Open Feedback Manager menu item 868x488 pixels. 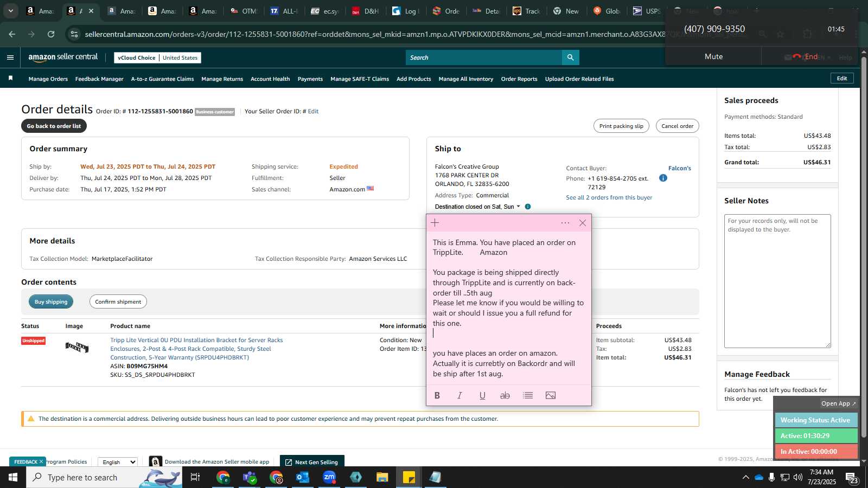(99, 79)
